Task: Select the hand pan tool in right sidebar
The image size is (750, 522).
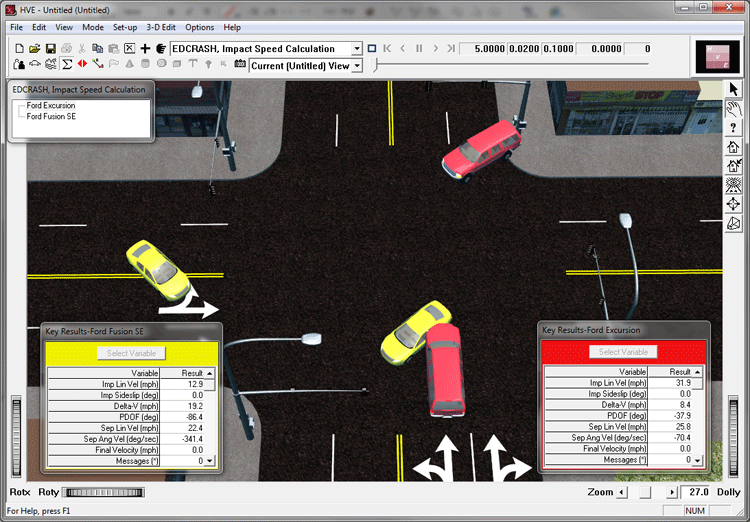Action: tap(733, 109)
